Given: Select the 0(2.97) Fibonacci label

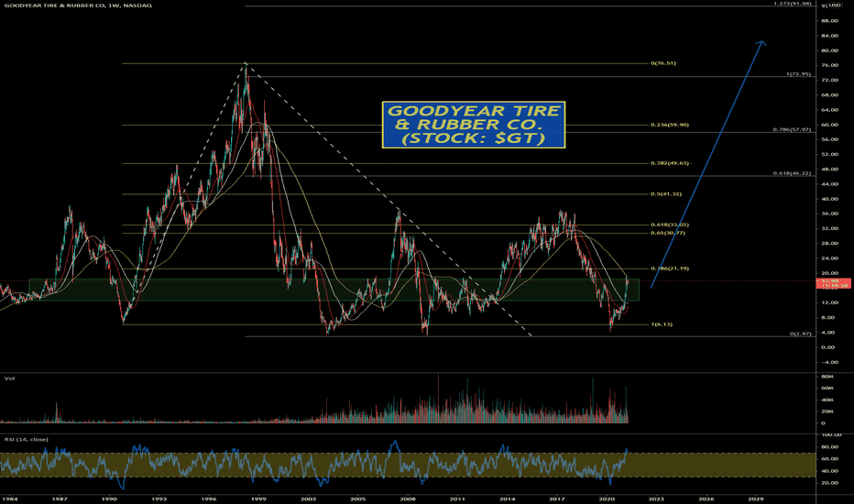Looking at the screenshot, I should pos(801,334).
